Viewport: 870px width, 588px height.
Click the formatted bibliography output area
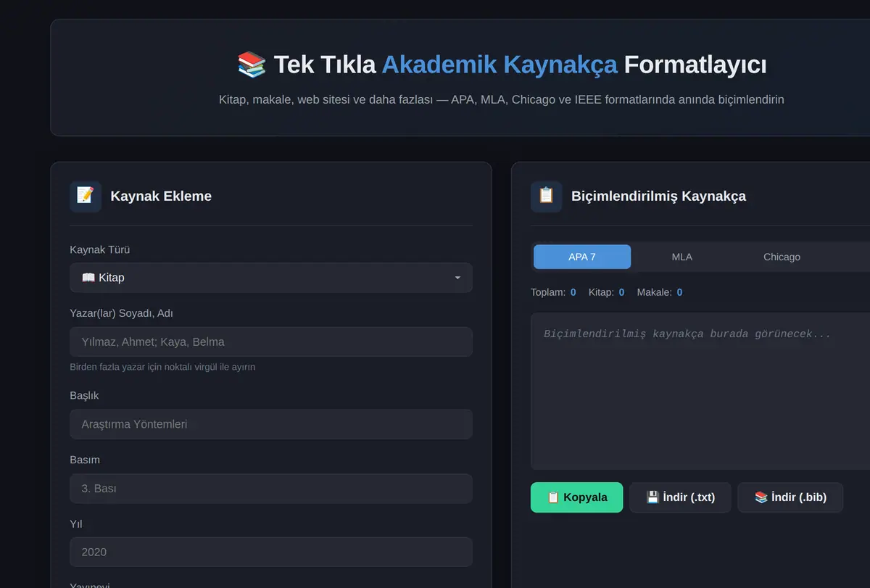pos(700,392)
